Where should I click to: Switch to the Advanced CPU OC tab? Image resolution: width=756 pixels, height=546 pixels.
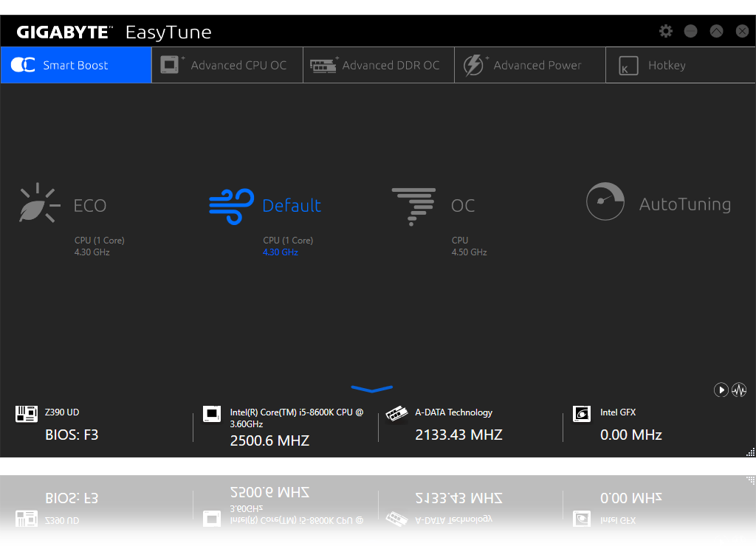[227, 66]
